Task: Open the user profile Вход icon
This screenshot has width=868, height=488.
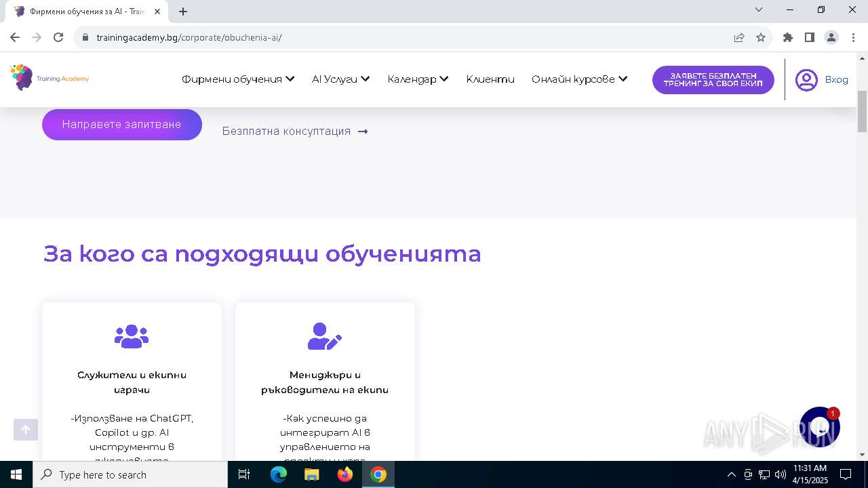Action: [806, 80]
